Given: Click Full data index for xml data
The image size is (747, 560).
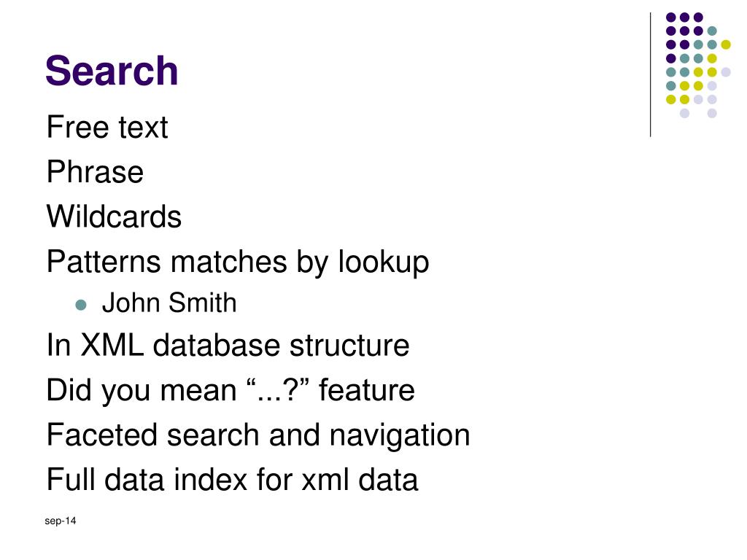Looking at the screenshot, I should tap(233, 479).
